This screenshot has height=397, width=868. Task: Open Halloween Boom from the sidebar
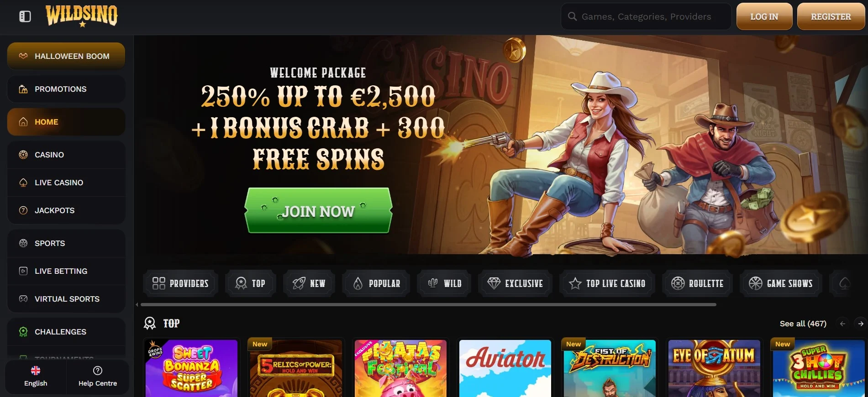(x=66, y=56)
